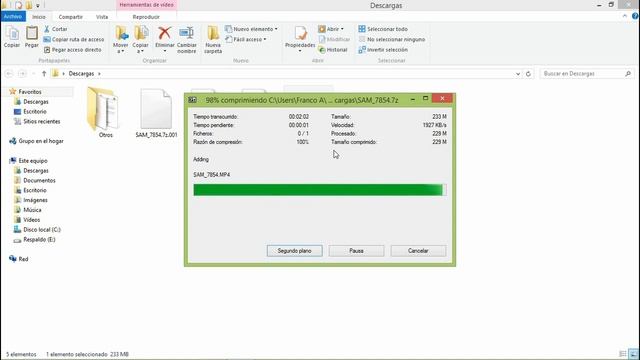
Task: Open Música under Este equipo
Action: [x=32, y=210]
